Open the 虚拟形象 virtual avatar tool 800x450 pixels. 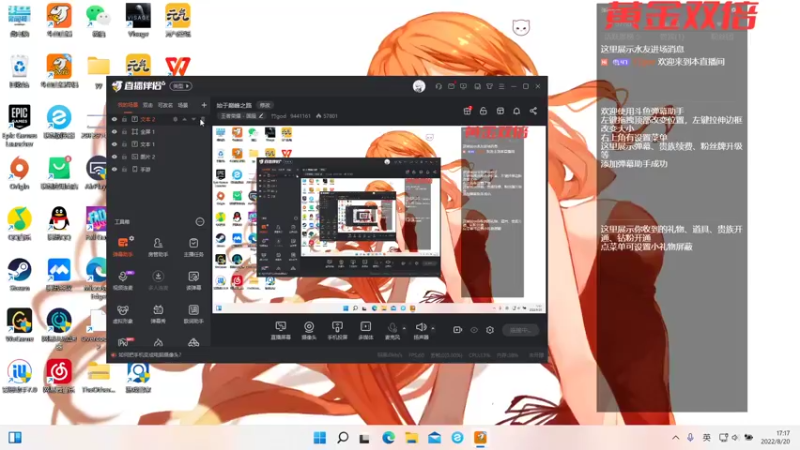pos(122,313)
